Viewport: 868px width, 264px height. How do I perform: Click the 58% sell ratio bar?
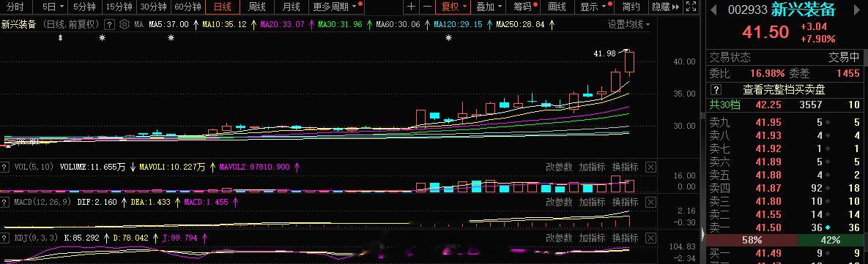point(752,241)
